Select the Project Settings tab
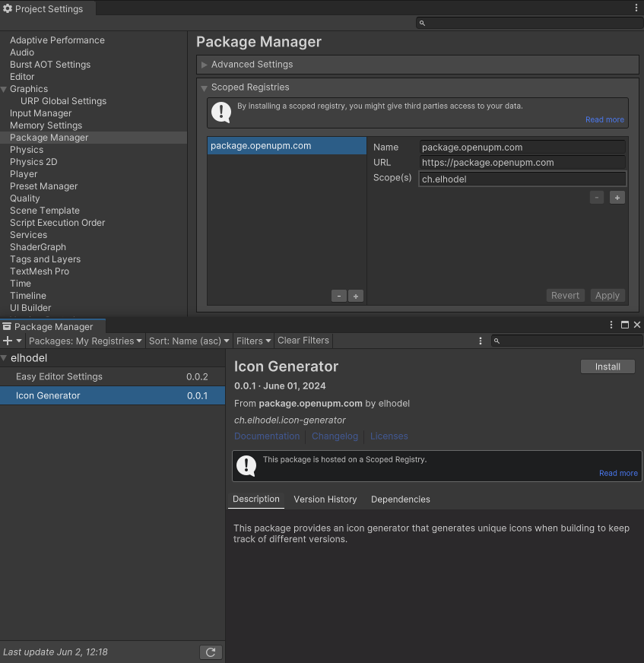The image size is (644, 663). (x=48, y=8)
